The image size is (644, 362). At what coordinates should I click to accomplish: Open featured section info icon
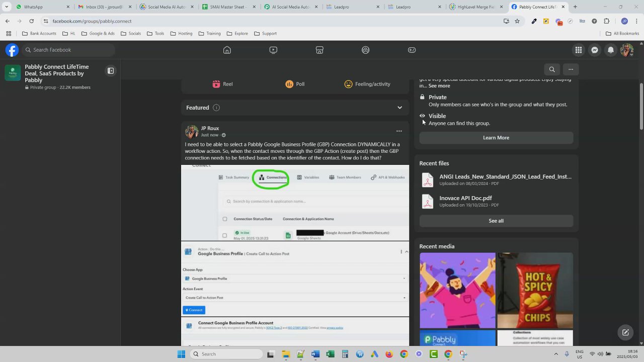[x=216, y=108]
